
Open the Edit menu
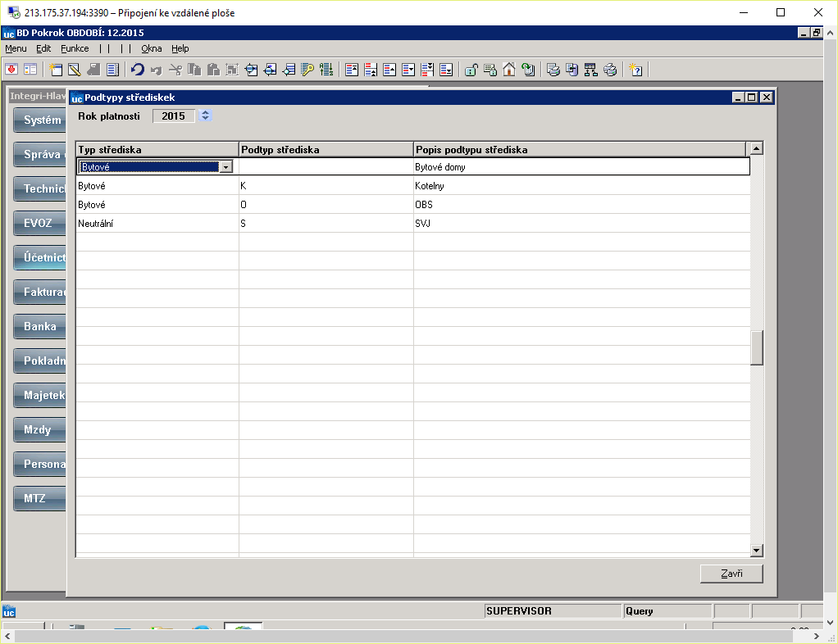(43, 48)
